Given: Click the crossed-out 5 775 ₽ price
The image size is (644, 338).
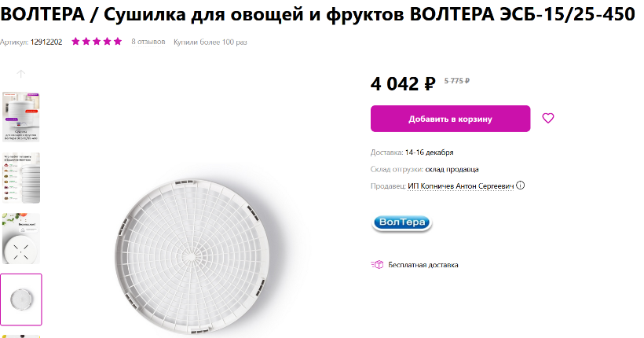Looking at the screenshot, I should (x=457, y=81).
